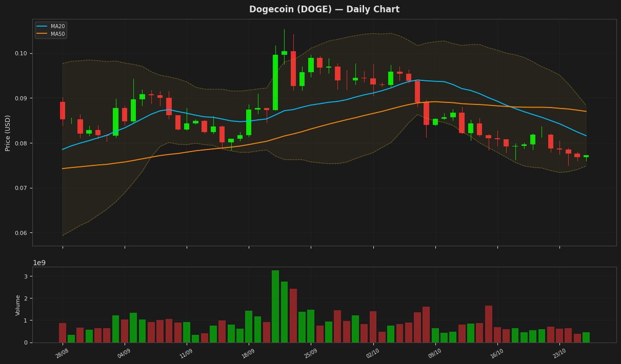Click the blue MA20 line sample in legend
621x364 pixels.
click(42, 26)
